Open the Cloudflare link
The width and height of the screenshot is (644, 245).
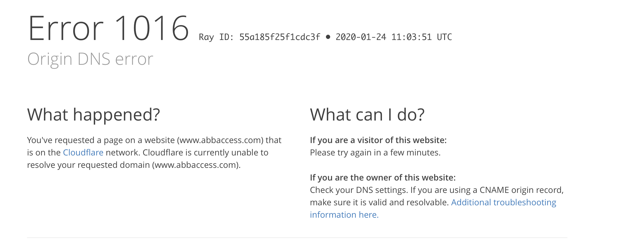[x=83, y=152]
